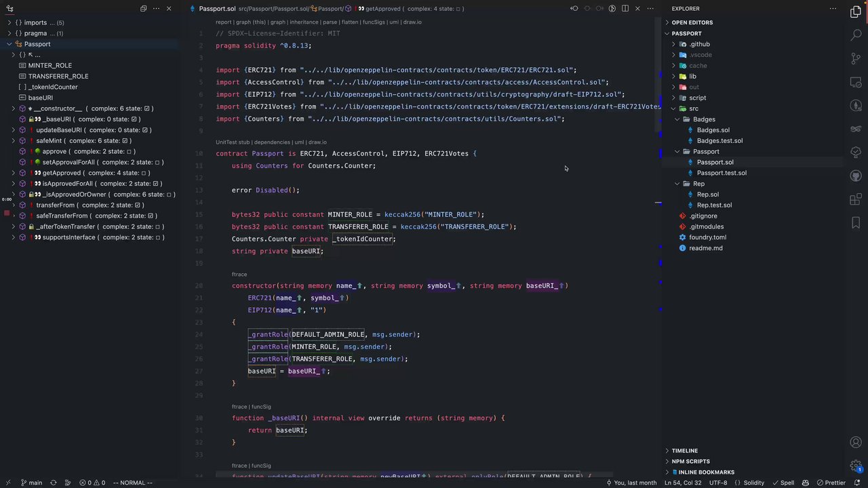
Task: Open readme.md in Explorer
Action: pos(705,248)
